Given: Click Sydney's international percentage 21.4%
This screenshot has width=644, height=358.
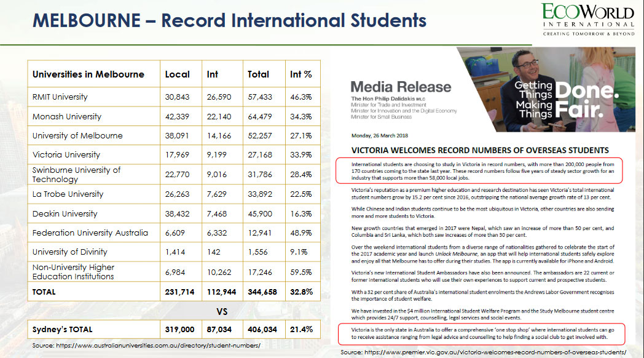Looking at the screenshot, I should click(302, 330).
